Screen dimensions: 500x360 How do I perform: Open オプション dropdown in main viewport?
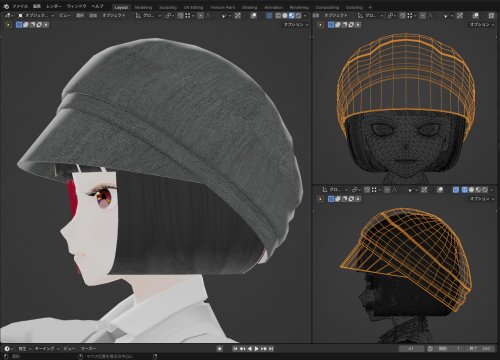tap(296, 25)
